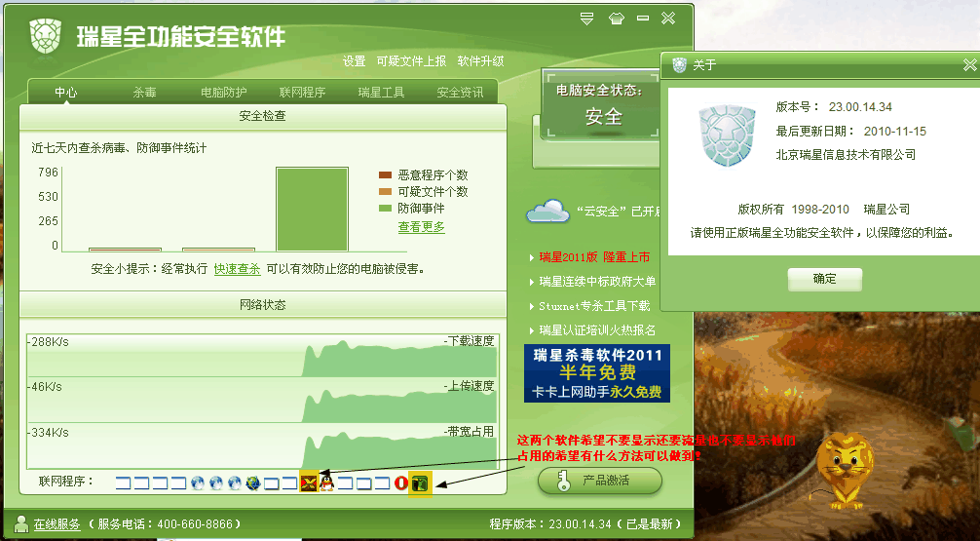The height and width of the screenshot is (541, 980).
Task: Click the 瑞星杀毒软件2011 半年免费 banner
Action: pos(597,372)
